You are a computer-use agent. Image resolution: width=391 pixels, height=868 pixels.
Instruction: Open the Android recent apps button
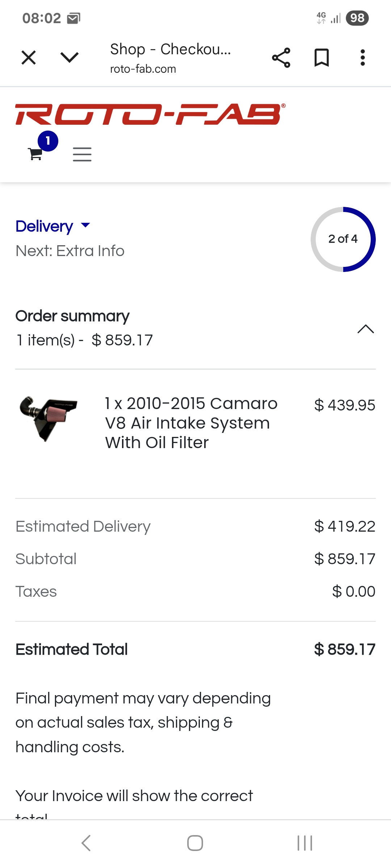coord(304,843)
